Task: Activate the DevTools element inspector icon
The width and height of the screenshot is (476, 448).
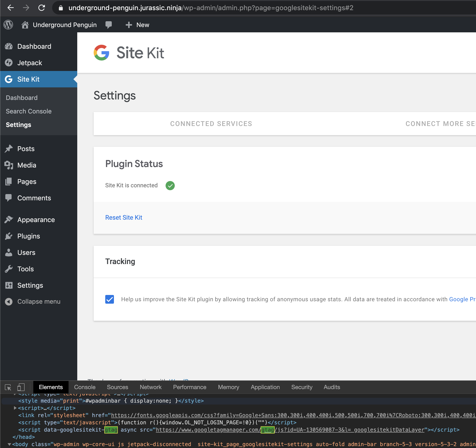Action: tap(8, 387)
